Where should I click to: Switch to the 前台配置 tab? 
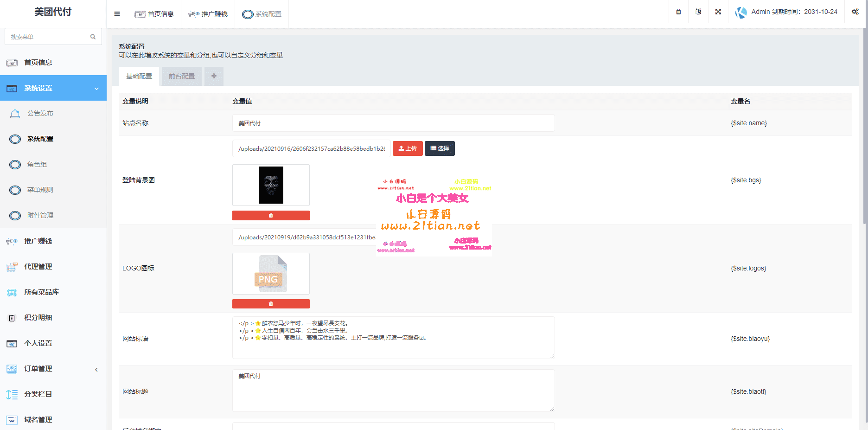[182, 76]
